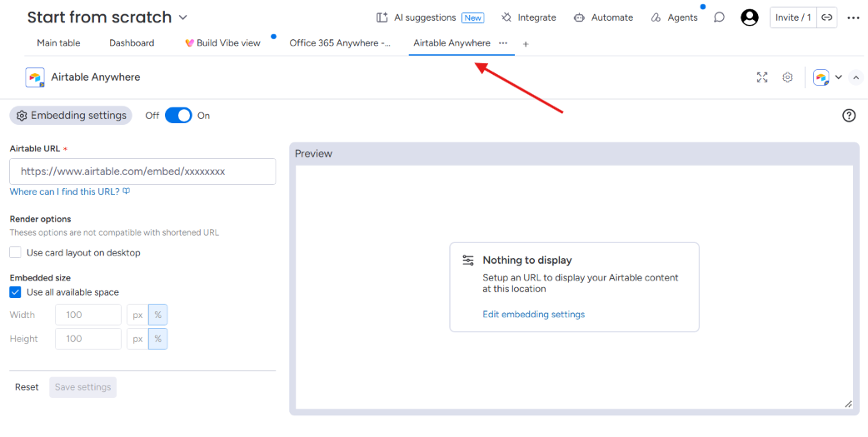The image size is (868, 437).
Task: Click the Integrate plug icon
Action: (x=506, y=17)
